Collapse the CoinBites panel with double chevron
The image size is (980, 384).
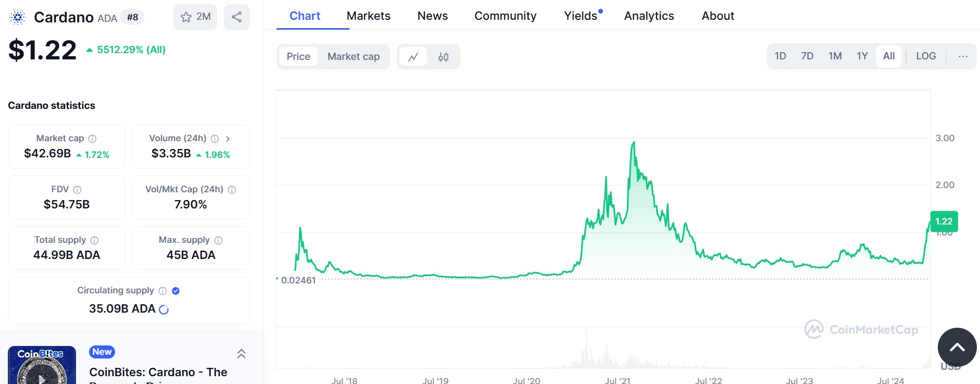(x=241, y=354)
